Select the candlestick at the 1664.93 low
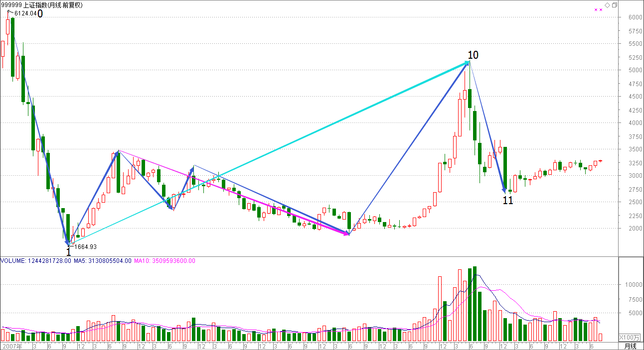Image resolution: width=644 pixels, height=350 pixels. pyautogui.click(x=68, y=229)
